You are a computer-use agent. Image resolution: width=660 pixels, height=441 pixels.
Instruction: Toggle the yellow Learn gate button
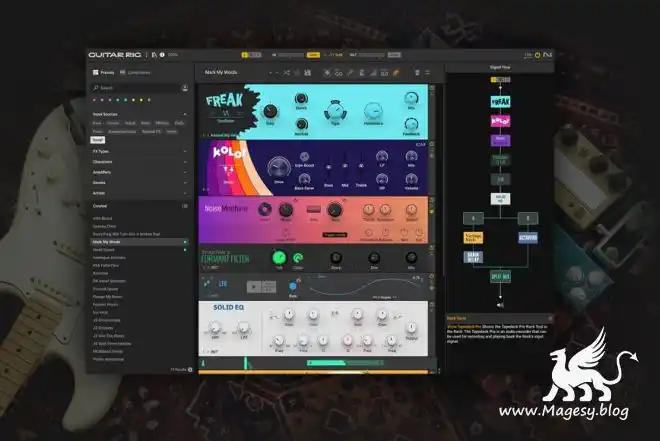(x=313, y=55)
